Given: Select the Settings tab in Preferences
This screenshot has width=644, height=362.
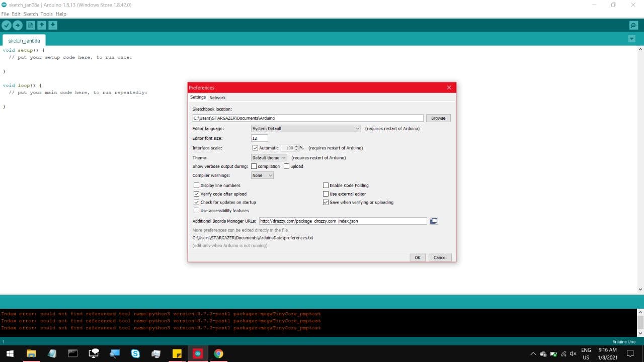Looking at the screenshot, I should [198, 97].
